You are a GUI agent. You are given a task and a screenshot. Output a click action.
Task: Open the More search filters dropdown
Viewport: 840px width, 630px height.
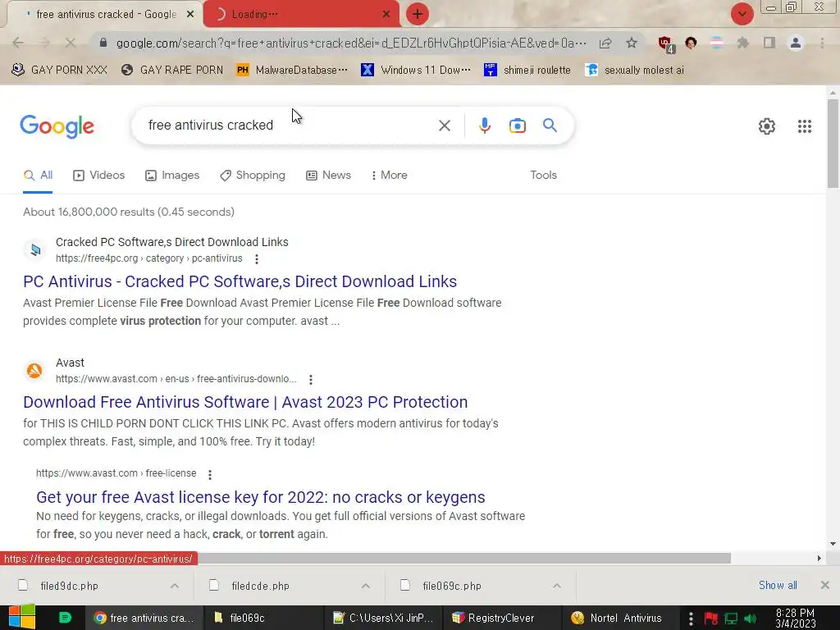coord(389,176)
